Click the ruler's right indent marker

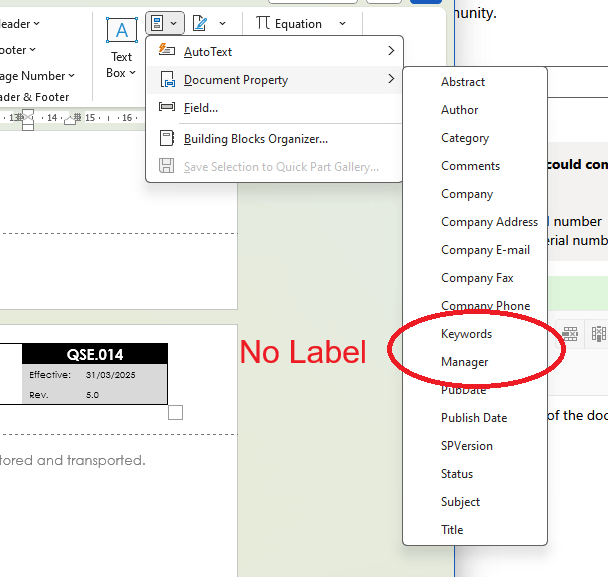pos(71,119)
